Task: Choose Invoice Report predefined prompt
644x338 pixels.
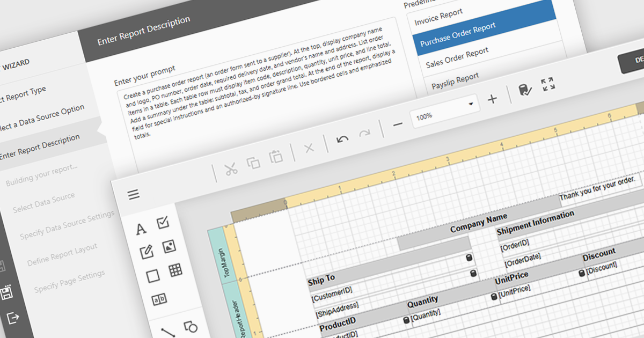Action: click(438, 17)
